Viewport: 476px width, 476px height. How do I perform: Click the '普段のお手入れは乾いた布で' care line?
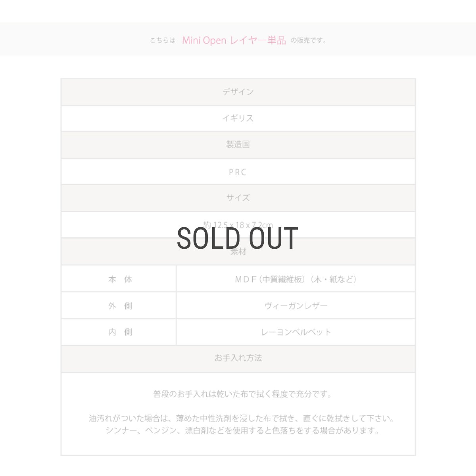point(242,394)
